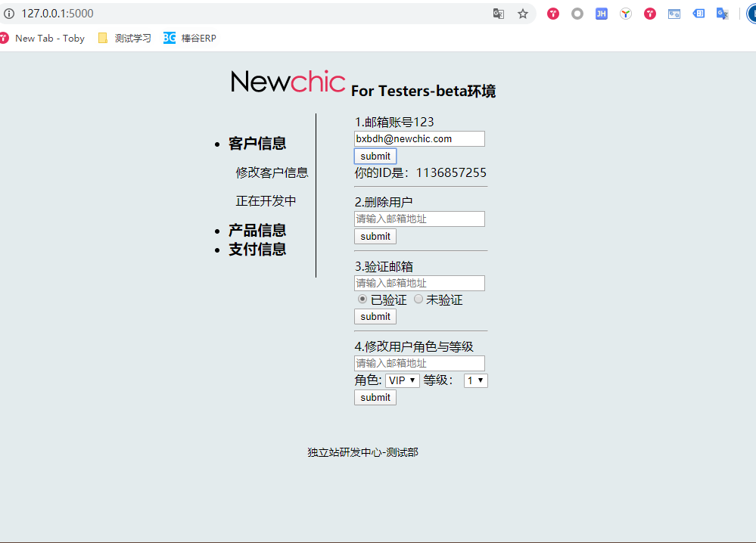Viewport: 756px width, 543px height.
Task: Open the 修改客户信息 submenu item
Action: [272, 172]
